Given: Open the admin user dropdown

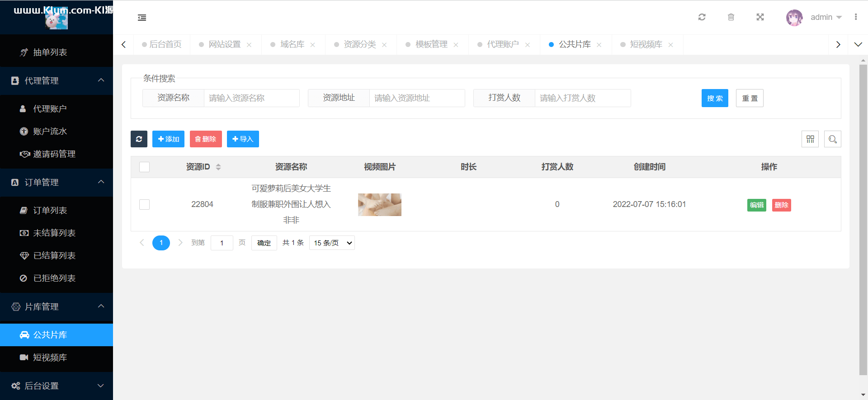Looking at the screenshot, I should pos(826,17).
